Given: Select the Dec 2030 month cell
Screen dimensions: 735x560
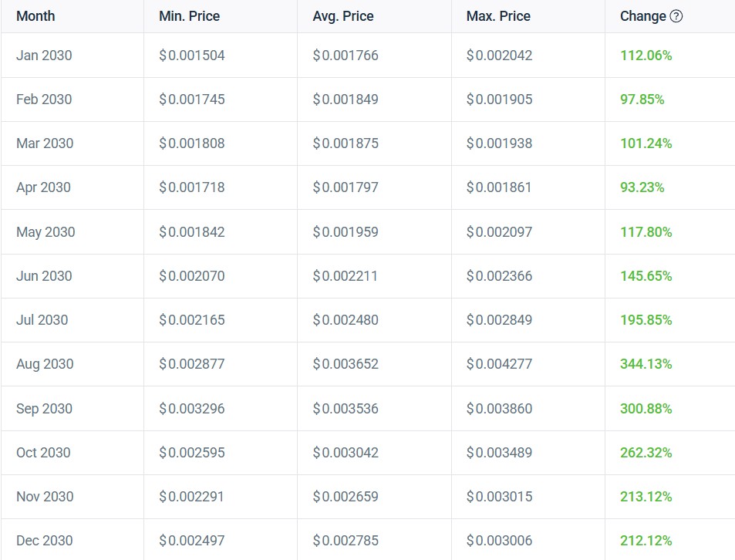Looking at the screenshot, I should pyautogui.click(x=45, y=541).
